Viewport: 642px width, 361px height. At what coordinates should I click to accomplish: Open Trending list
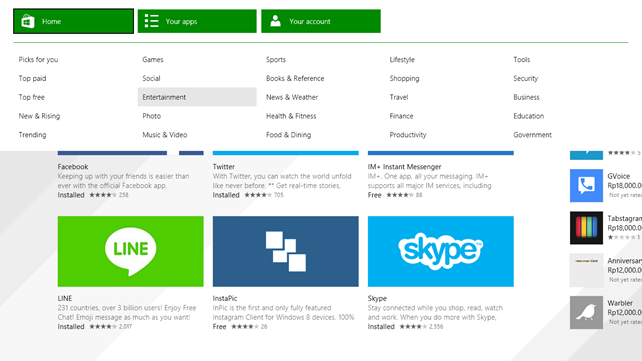32,135
